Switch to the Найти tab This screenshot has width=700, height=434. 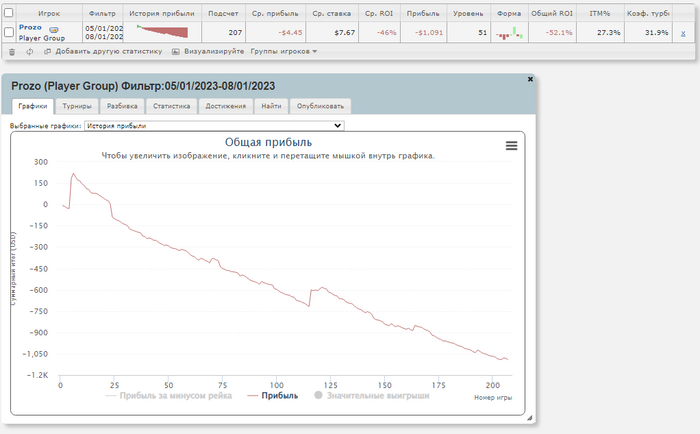point(271,106)
